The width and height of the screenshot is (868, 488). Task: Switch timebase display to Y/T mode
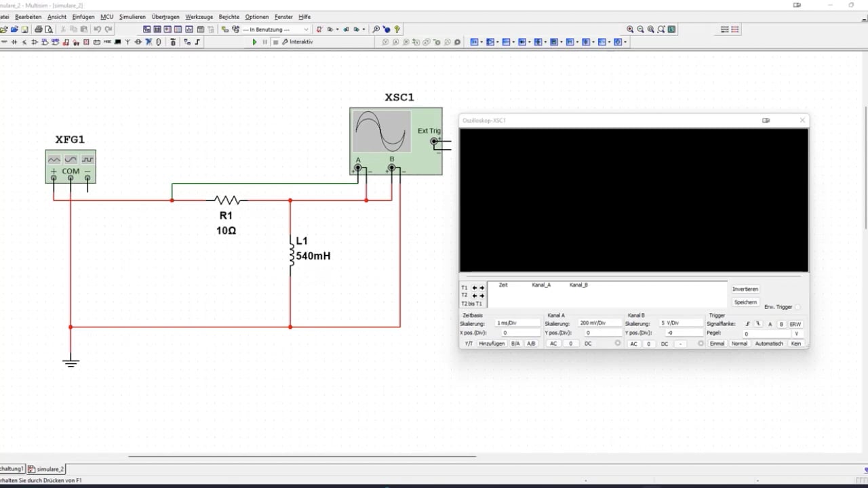click(469, 344)
